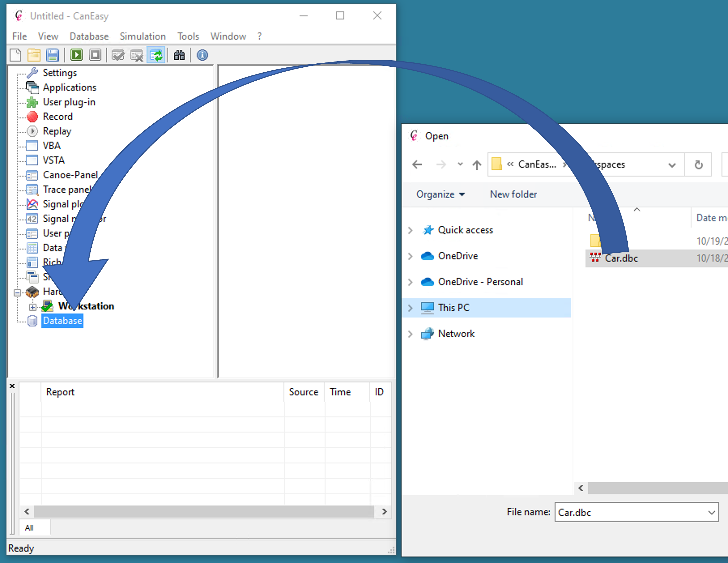The width and height of the screenshot is (728, 563).
Task: Select Trace panel tree item
Action: pyautogui.click(x=67, y=189)
